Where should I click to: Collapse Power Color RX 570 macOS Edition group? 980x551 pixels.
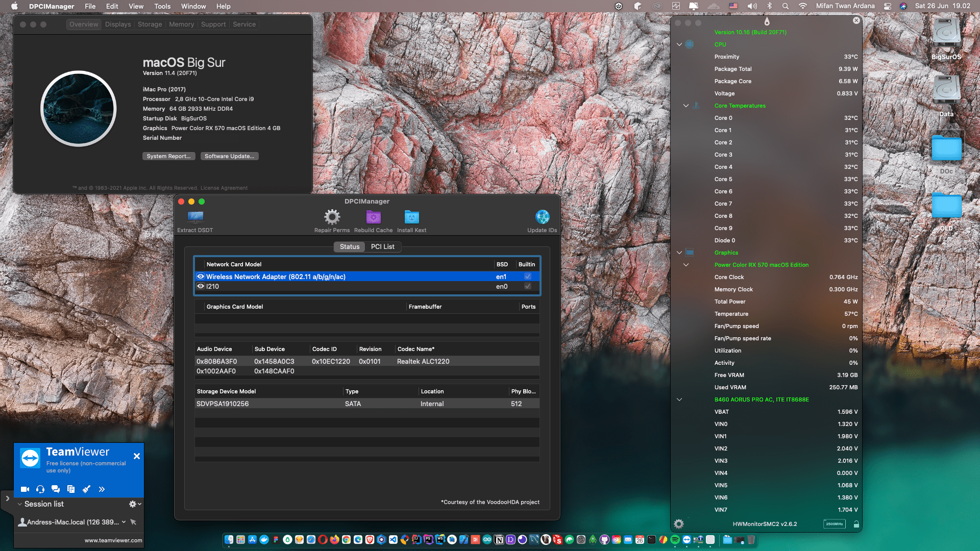click(686, 265)
